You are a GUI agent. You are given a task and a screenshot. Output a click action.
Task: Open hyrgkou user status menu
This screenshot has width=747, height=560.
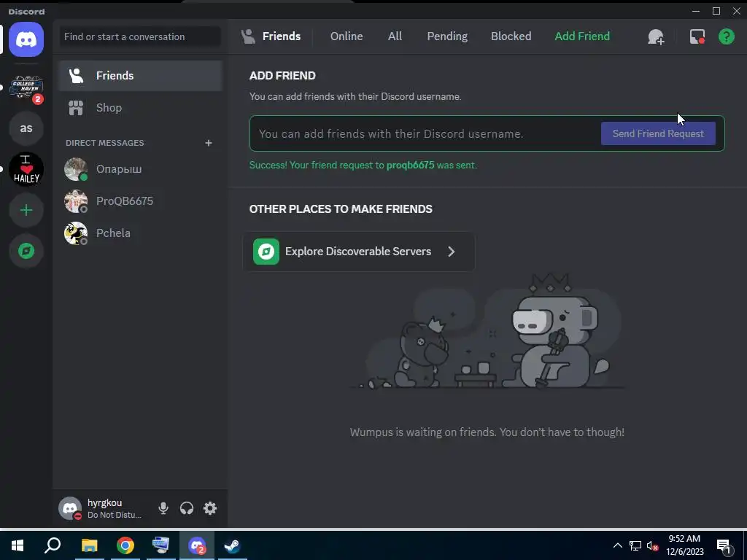point(101,508)
